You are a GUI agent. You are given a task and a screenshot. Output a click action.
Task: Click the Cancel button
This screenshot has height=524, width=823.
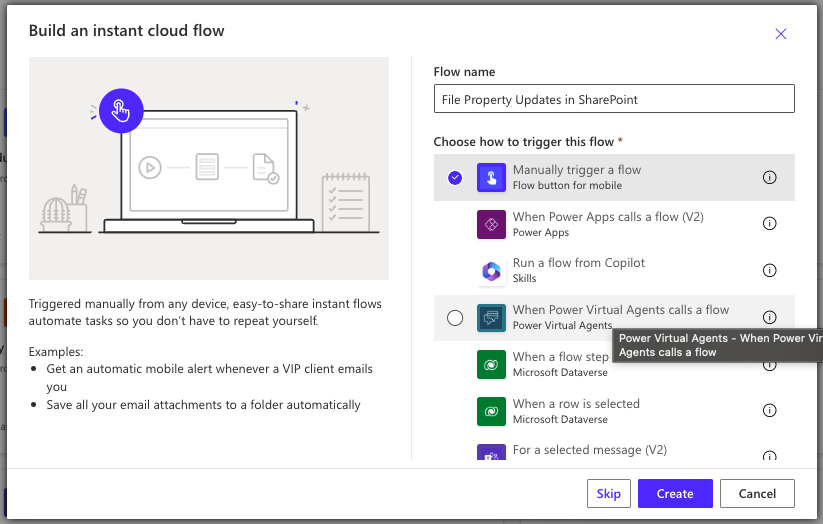point(757,494)
